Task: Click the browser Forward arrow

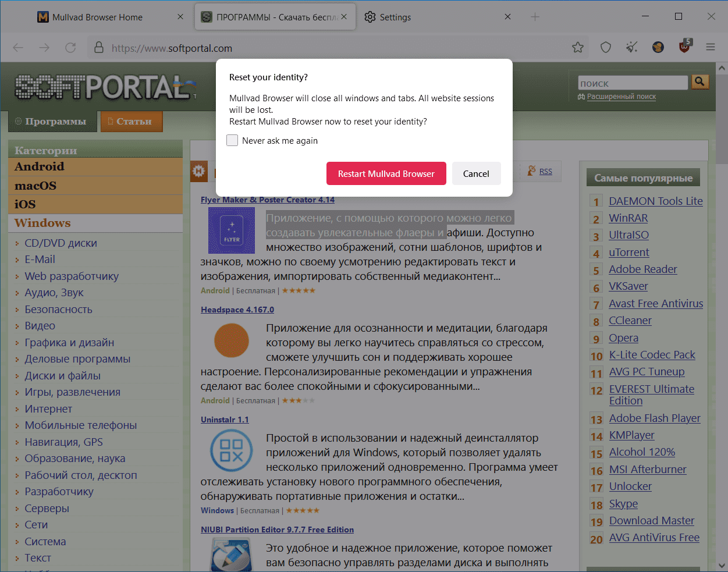Action: tap(44, 48)
